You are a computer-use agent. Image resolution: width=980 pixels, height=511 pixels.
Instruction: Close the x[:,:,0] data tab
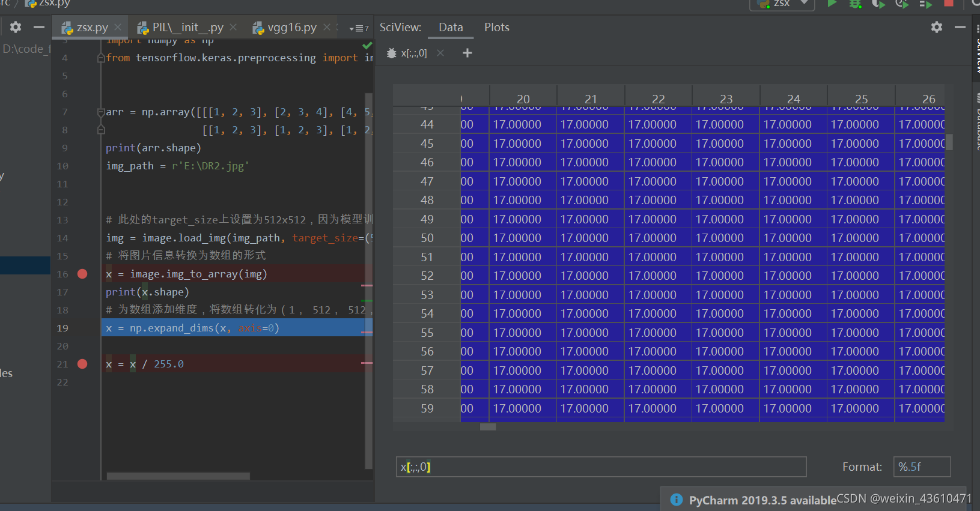(440, 53)
